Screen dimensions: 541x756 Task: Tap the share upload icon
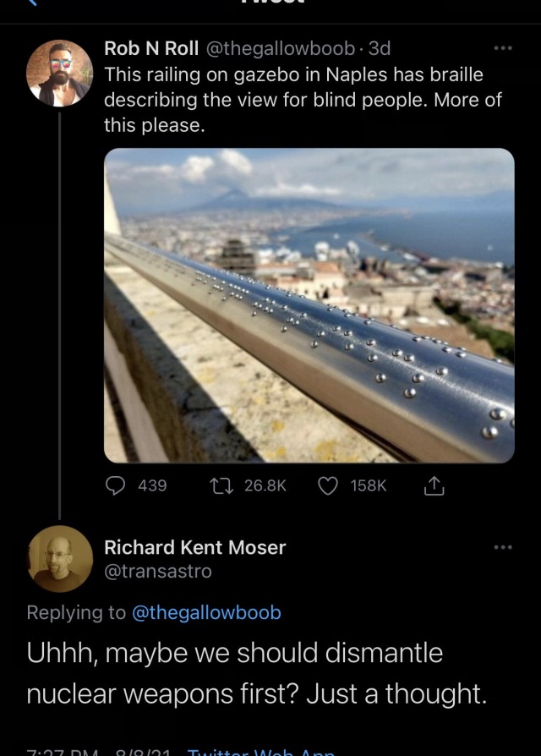pos(431,485)
